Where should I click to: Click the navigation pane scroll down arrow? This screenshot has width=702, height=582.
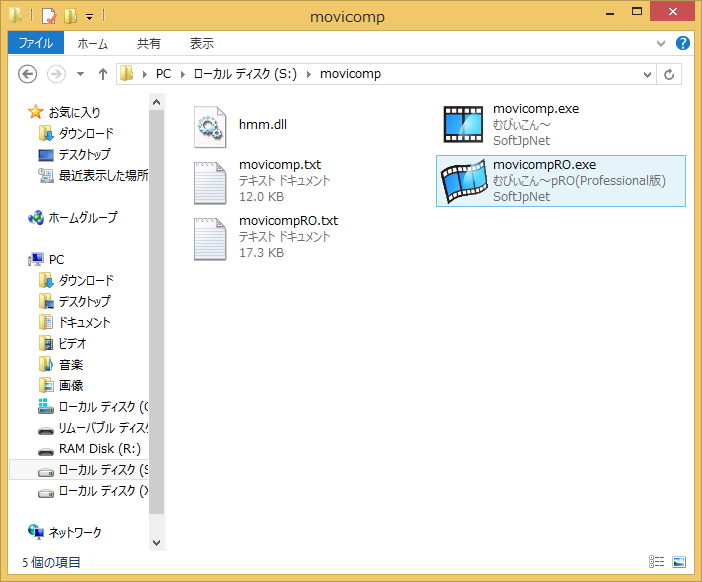tap(156, 543)
